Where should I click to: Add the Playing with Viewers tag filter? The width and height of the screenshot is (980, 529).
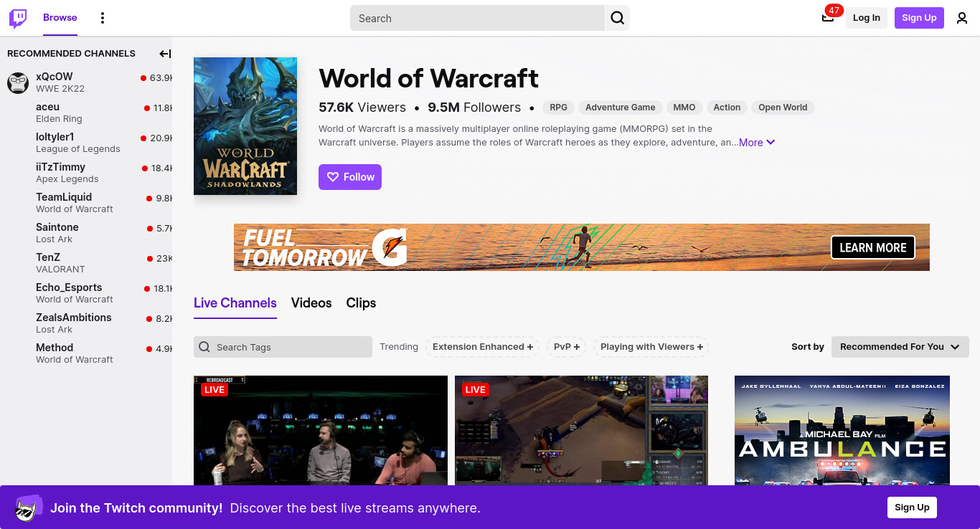point(651,347)
